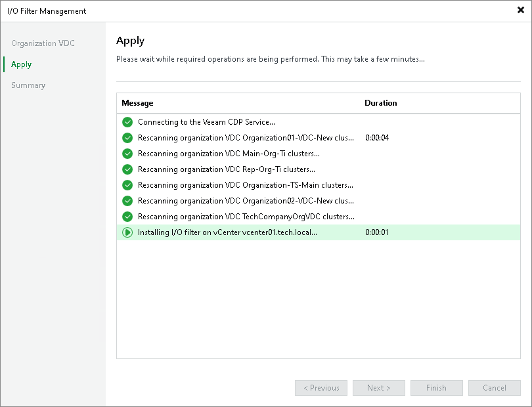Click the Next button
532x407 pixels.
[x=379, y=388]
